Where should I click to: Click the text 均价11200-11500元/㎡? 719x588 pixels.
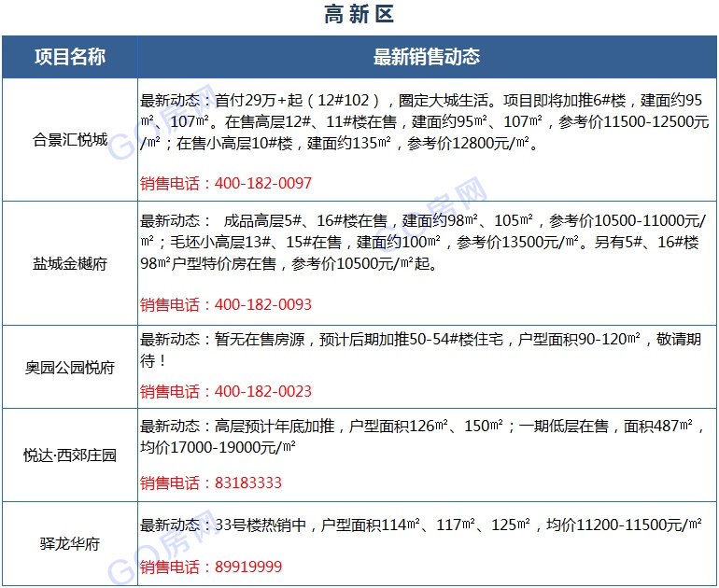point(624,525)
